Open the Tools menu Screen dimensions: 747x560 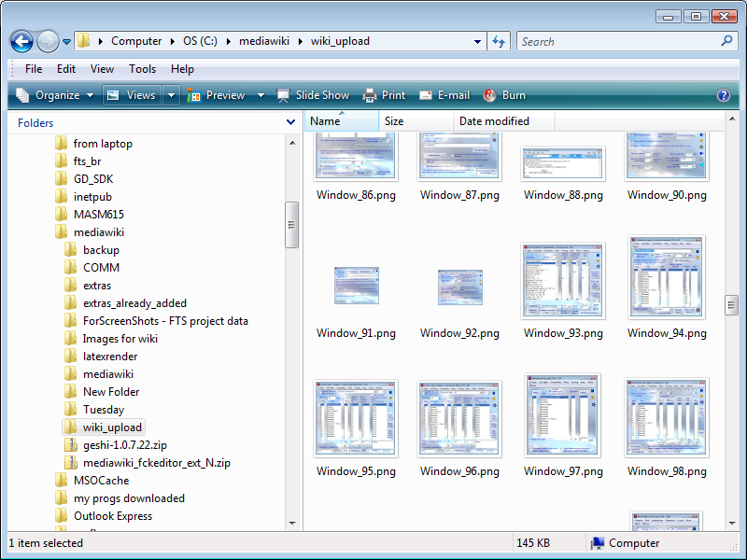click(x=143, y=69)
